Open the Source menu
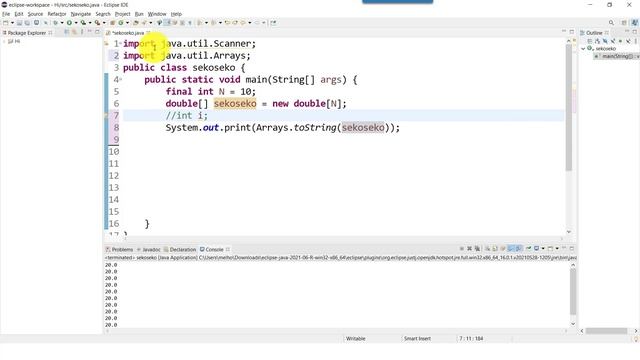The width and height of the screenshot is (640, 360). point(35,14)
